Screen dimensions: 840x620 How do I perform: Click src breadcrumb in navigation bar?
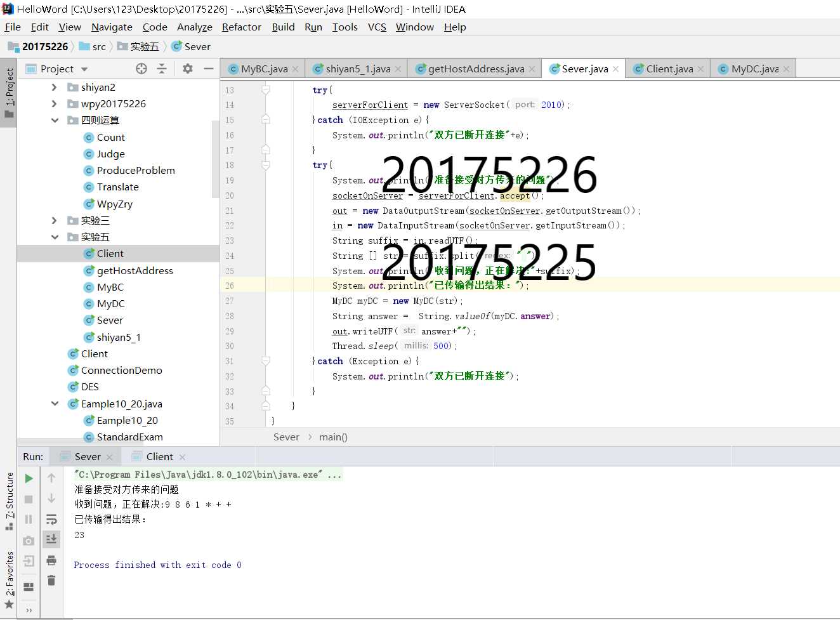point(93,46)
